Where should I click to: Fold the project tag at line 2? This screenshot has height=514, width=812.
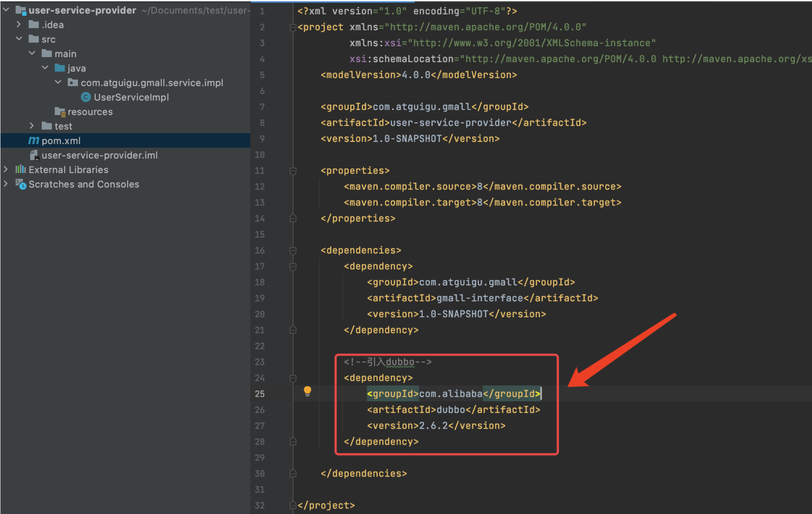click(x=293, y=28)
